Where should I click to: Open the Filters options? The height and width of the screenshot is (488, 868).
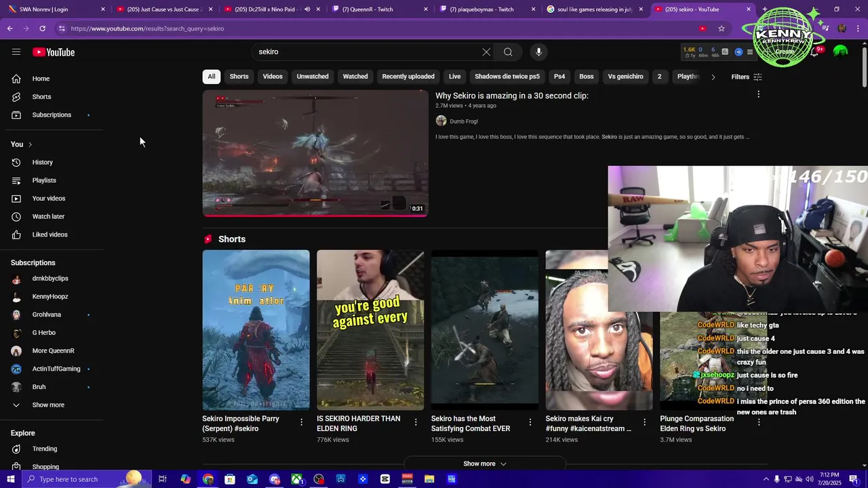(x=747, y=77)
